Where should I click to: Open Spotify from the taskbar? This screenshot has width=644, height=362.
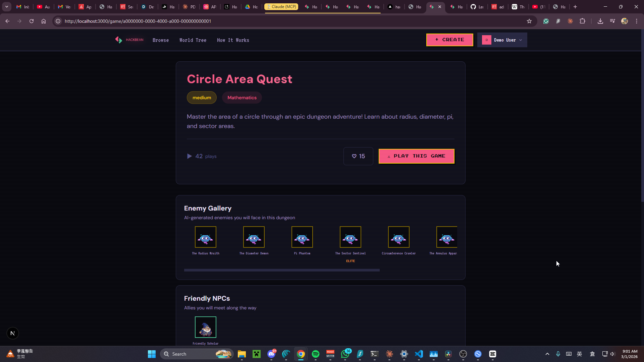[x=316, y=354]
